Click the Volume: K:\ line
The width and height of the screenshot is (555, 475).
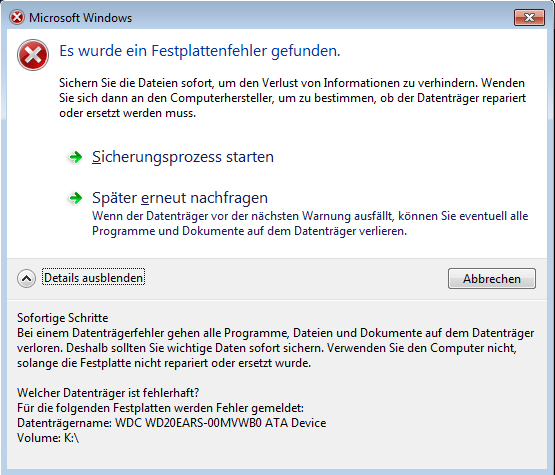pos(48,438)
